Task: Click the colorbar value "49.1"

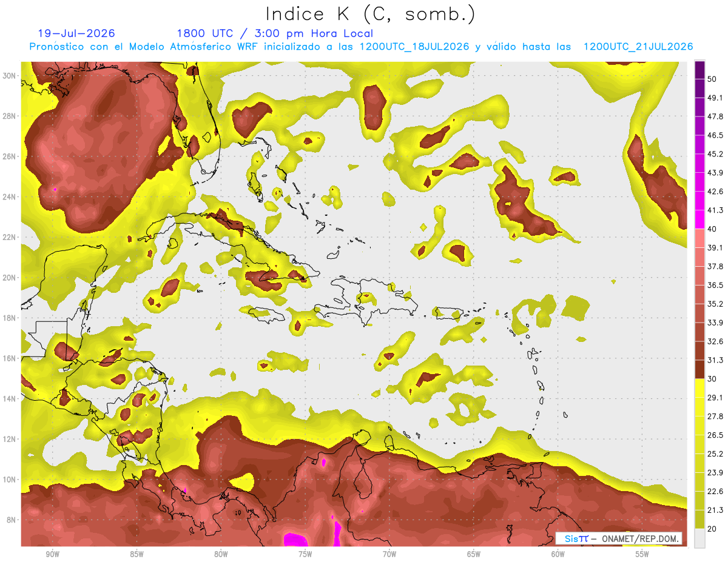Action: point(716,98)
